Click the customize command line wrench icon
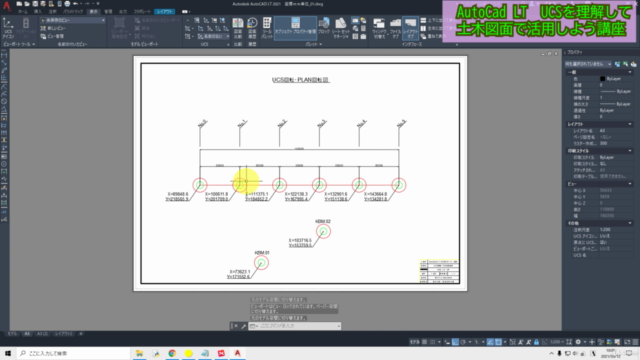Screen dimensions: 640x360 coord(243,326)
